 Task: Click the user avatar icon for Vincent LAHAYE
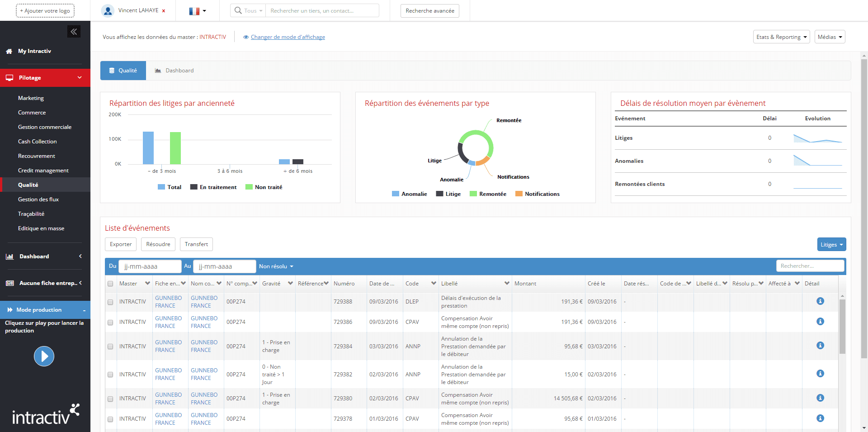tap(108, 11)
